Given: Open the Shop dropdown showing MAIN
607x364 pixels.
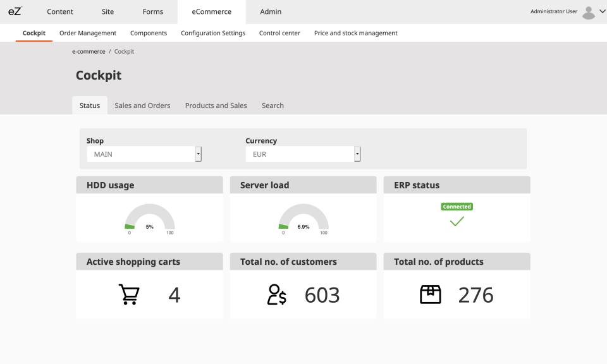Looking at the screenshot, I should tap(144, 154).
